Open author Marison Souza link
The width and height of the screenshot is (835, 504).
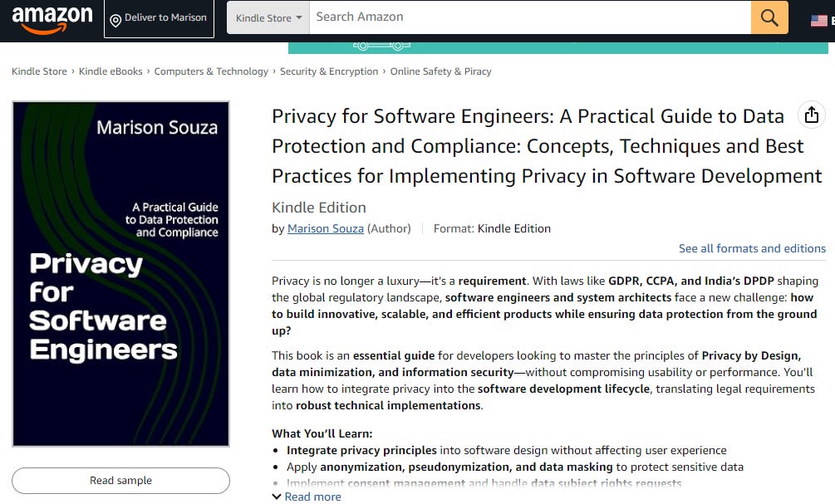(x=326, y=229)
